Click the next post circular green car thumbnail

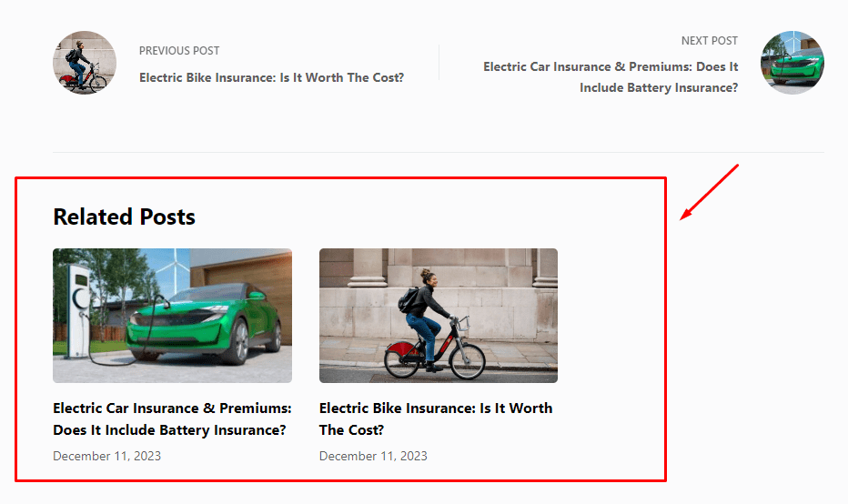pyautogui.click(x=792, y=63)
